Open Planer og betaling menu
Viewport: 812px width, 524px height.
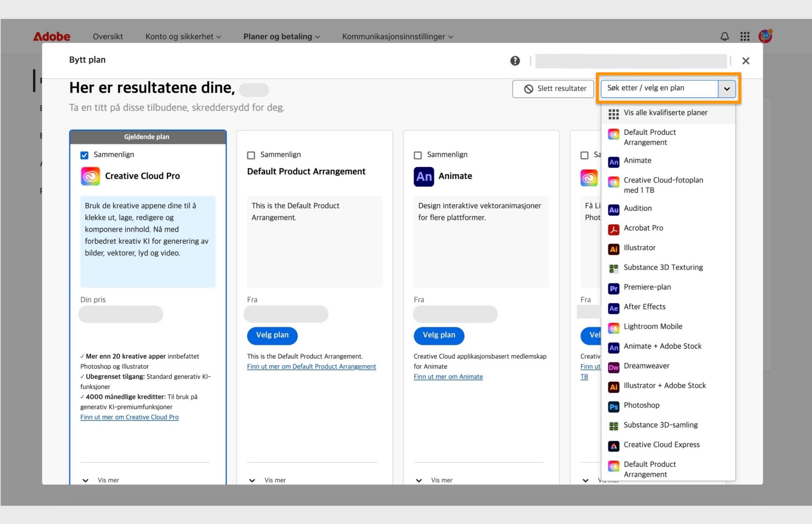(x=281, y=37)
